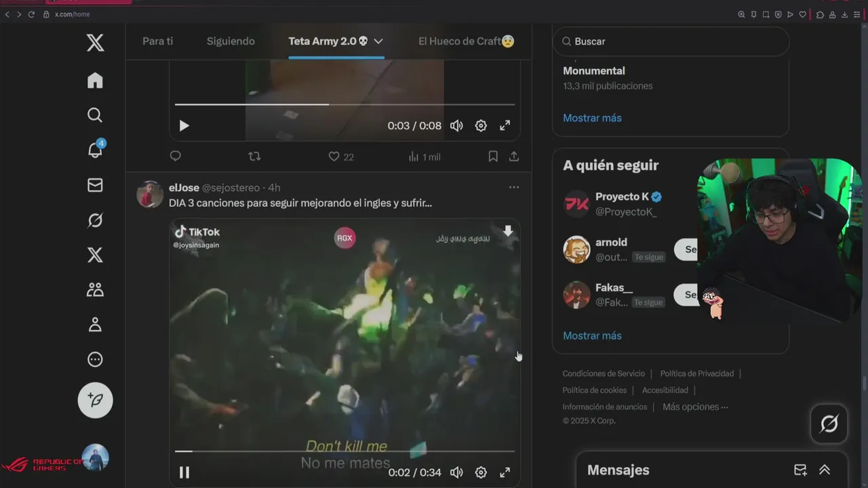Image resolution: width=868 pixels, height=488 pixels.
Task: Open Condiciones de Servicio link
Action: [x=604, y=373]
